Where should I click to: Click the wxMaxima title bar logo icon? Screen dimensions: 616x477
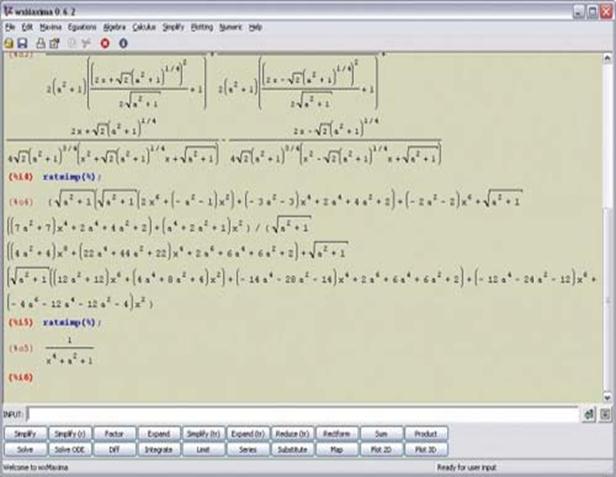7,11
